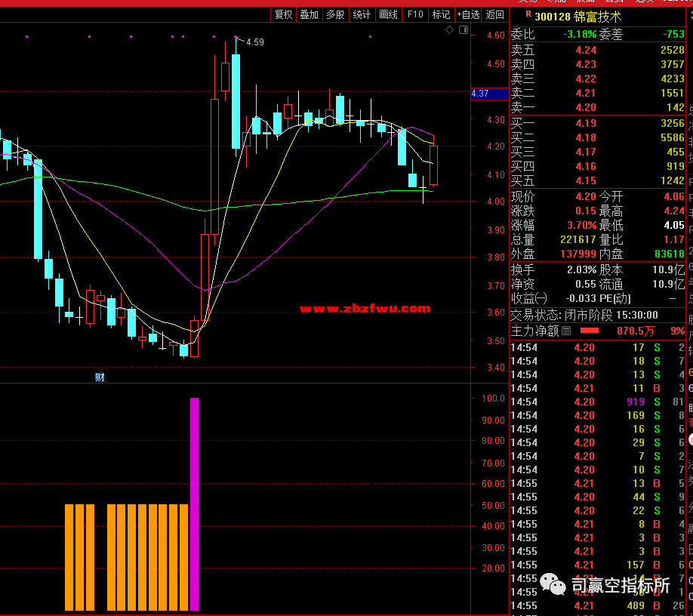Image resolution: width=693 pixels, height=616 pixels.
Task: Click the 100.0 indicator axis label
Action: [x=493, y=398]
